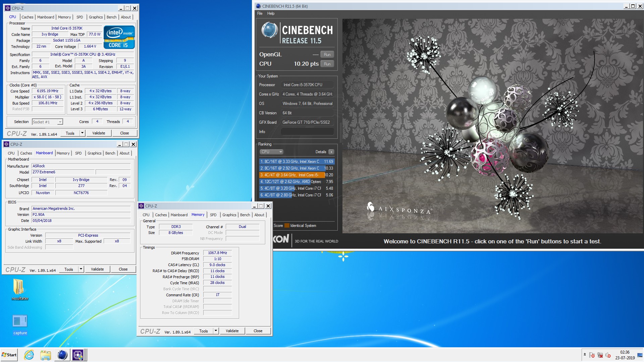
Task: Select highlighted ranking entry 4C/4T @ 3.64 GHz
Action: point(297,175)
